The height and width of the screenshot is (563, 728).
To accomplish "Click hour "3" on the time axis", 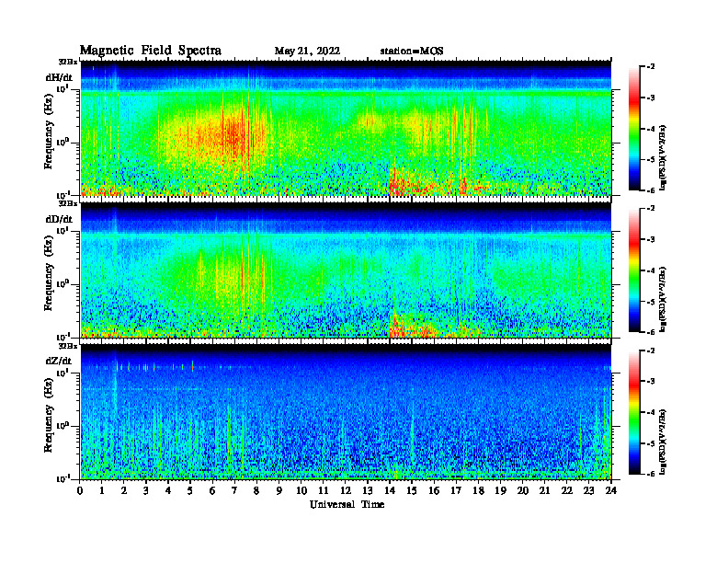I will [146, 491].
